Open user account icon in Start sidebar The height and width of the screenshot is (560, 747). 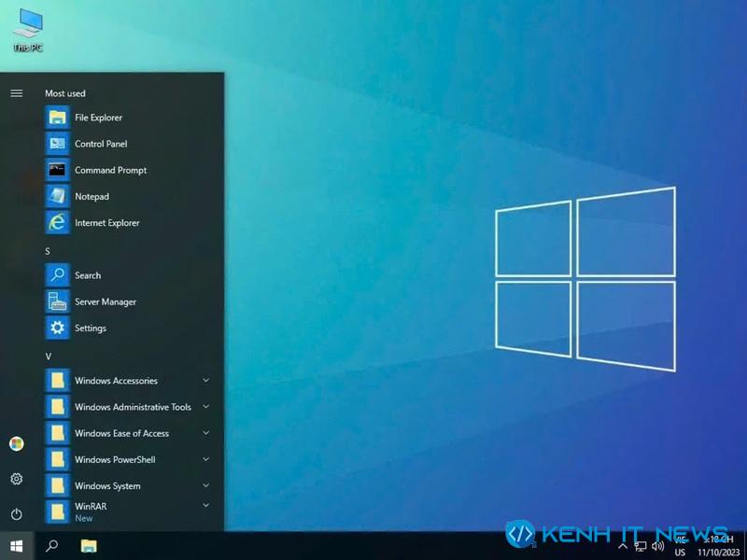pos(17,444)
